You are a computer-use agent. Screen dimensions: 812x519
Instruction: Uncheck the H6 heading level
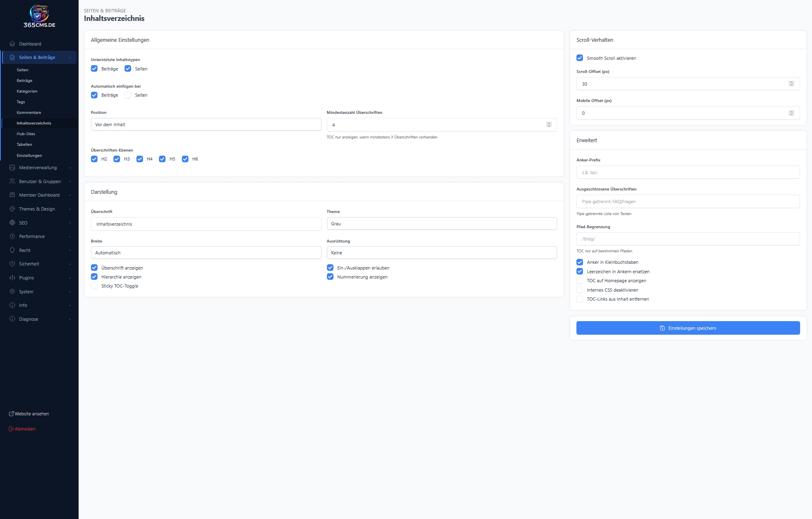[185, 159]
